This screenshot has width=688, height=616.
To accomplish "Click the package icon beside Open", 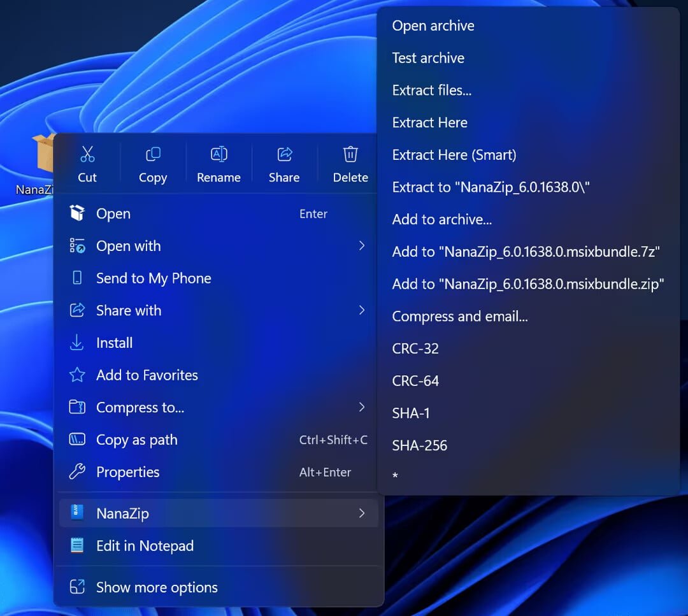I will [x=77, y=213].
